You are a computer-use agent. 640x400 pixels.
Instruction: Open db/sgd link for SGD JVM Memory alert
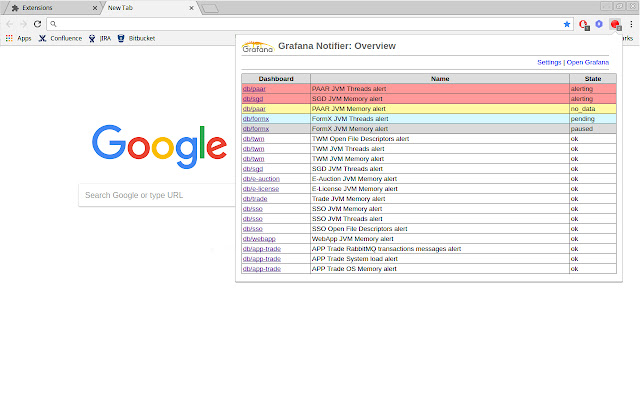253,99
